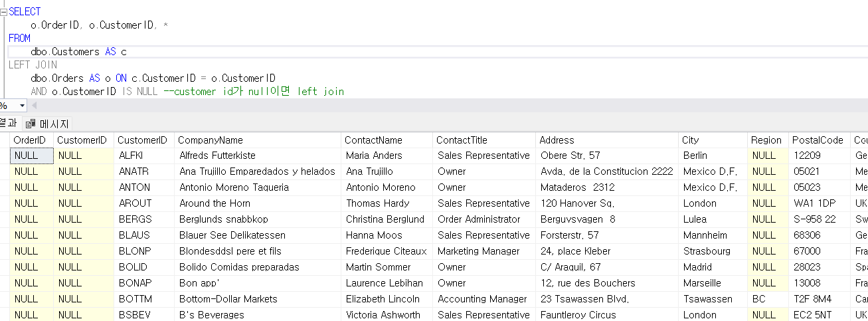Click the BLONP customer ID cell

pos(143,251)
